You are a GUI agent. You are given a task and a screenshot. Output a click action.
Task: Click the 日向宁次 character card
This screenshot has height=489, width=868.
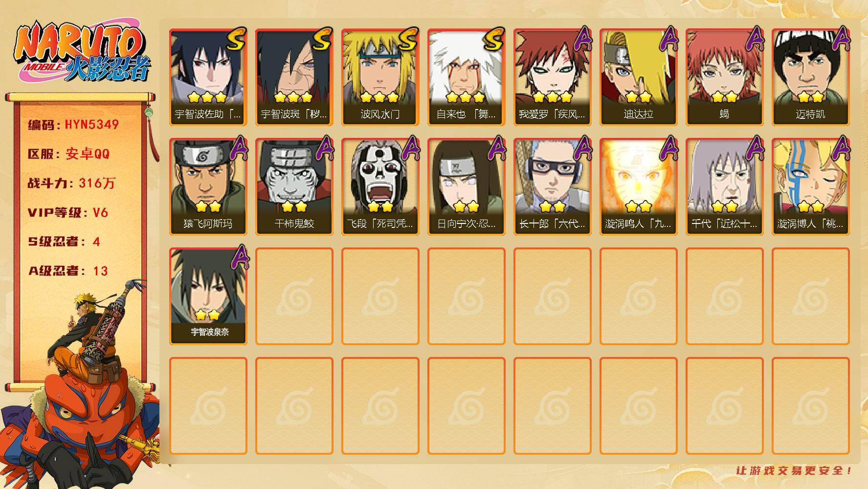point(466,187)
